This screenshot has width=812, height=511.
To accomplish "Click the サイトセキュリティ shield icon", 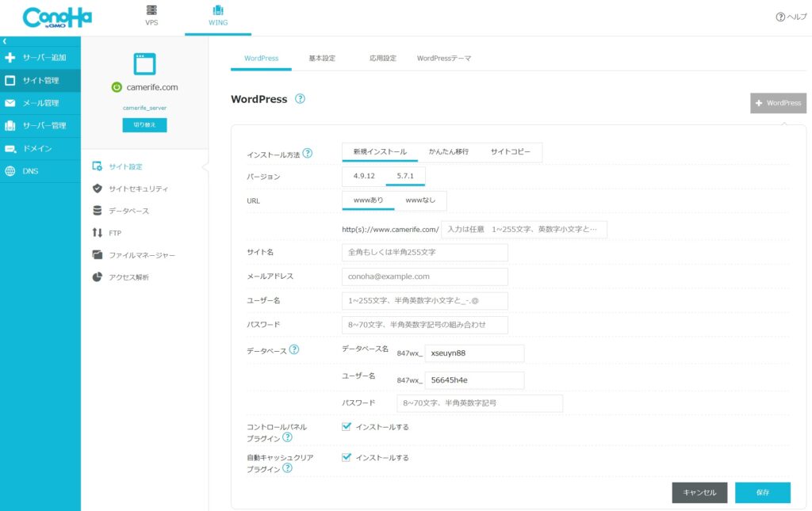I will coord(97,189).
